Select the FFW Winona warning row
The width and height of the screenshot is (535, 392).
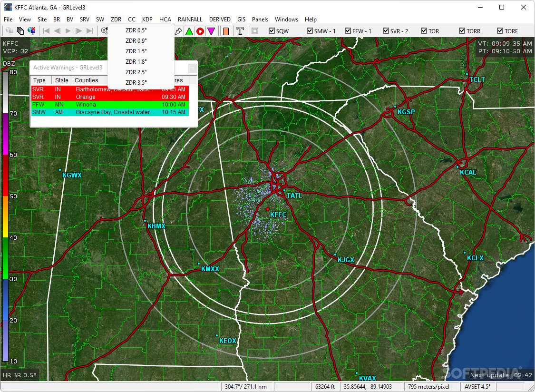110,105
